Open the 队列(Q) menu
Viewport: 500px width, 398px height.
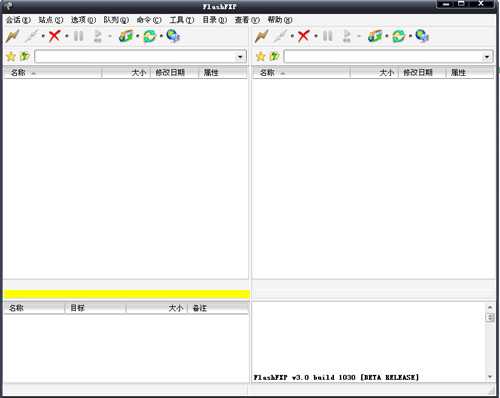coord(116,20)
